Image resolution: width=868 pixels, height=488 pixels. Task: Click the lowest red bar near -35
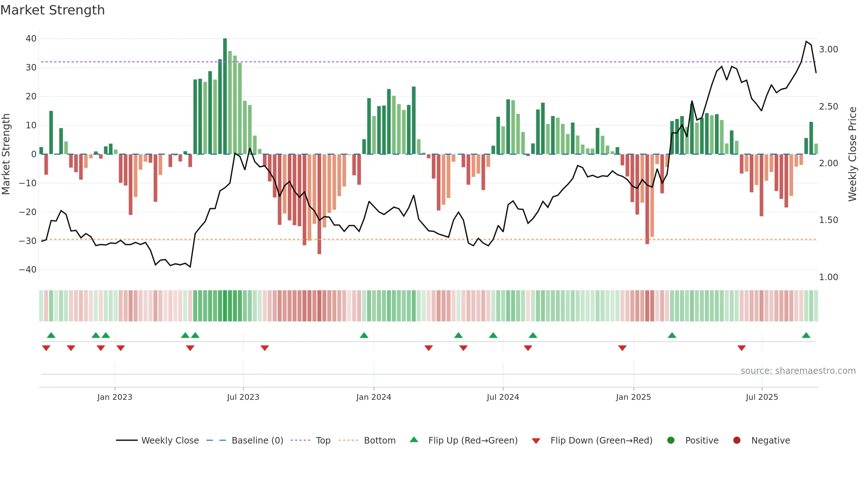[319, 204]
